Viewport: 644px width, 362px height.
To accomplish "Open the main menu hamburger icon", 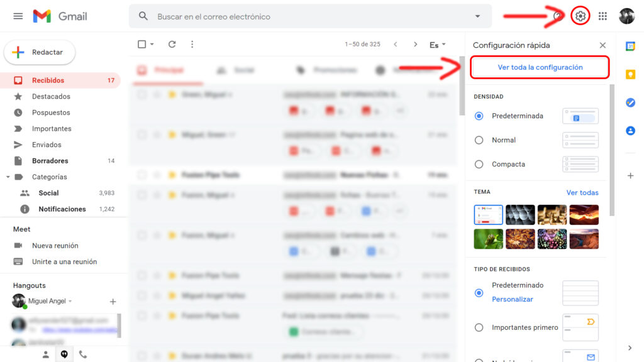I will click(x=18, y=16).
